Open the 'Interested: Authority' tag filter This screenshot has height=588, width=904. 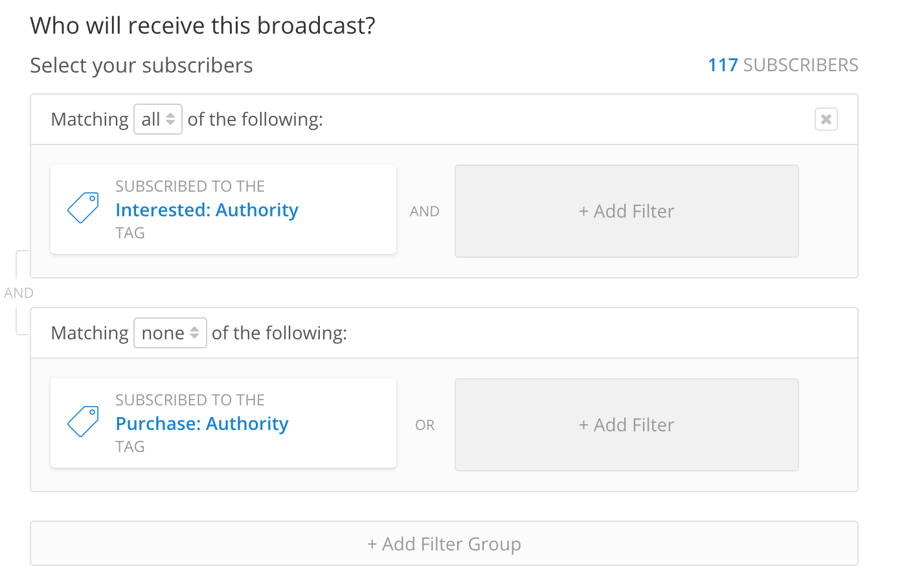tap(207, 210)
